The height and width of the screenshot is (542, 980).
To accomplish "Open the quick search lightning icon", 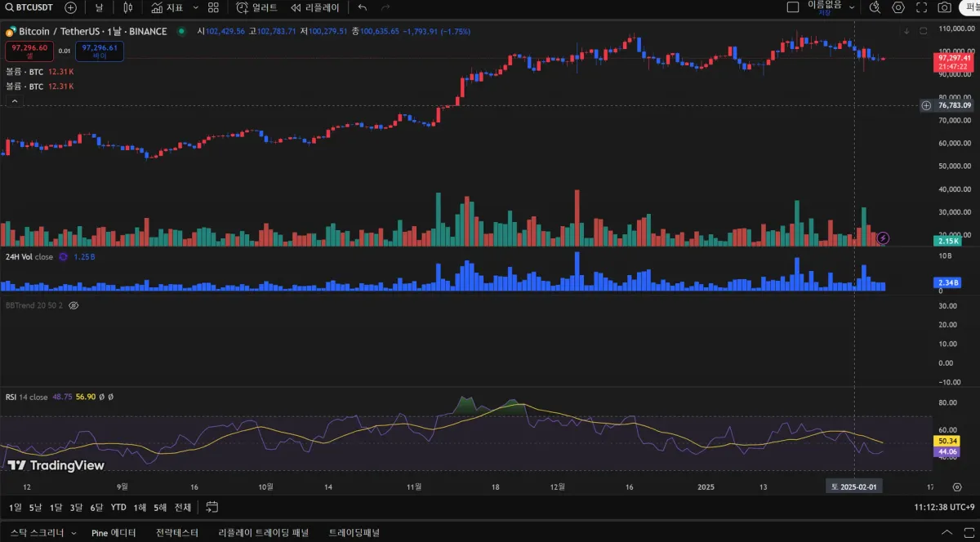I will [875, 7].
